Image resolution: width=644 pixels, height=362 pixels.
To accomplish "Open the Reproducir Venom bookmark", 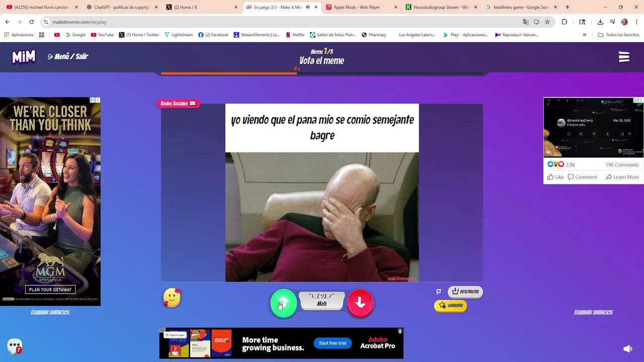I will click(517, 35).
